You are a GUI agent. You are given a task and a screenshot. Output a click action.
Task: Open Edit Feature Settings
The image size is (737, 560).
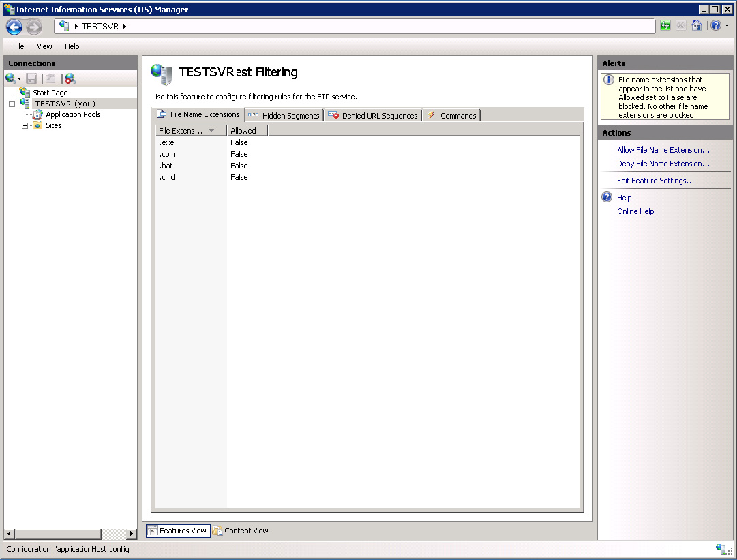pos(655,181)
